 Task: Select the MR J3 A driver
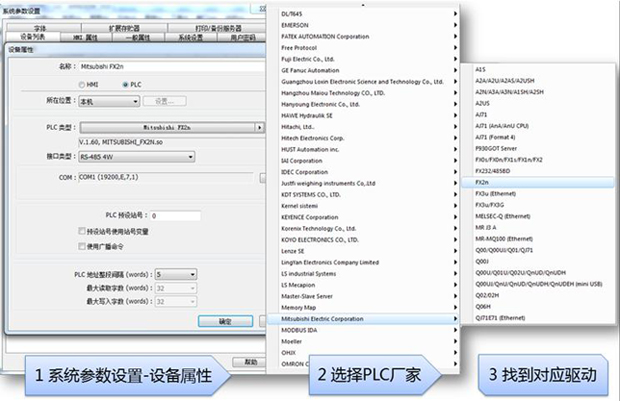[538, 227]
